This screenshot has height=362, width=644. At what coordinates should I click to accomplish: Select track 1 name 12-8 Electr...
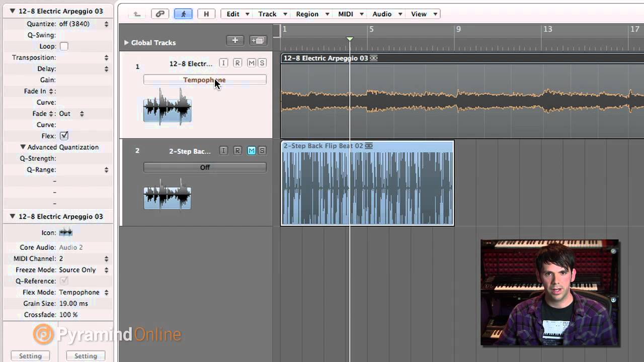[x=191, y=64]
